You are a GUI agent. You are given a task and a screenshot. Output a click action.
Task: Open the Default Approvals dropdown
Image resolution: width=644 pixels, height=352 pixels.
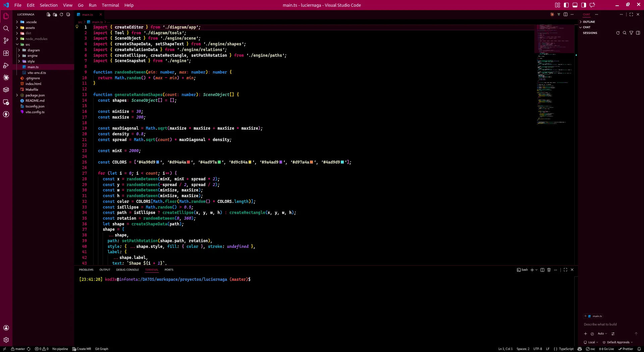[618, 342]
